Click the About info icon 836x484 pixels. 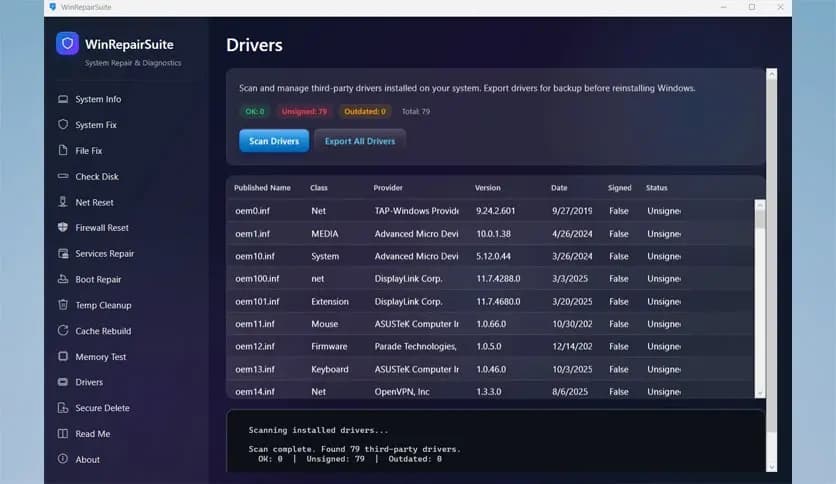tap(63, 458)
